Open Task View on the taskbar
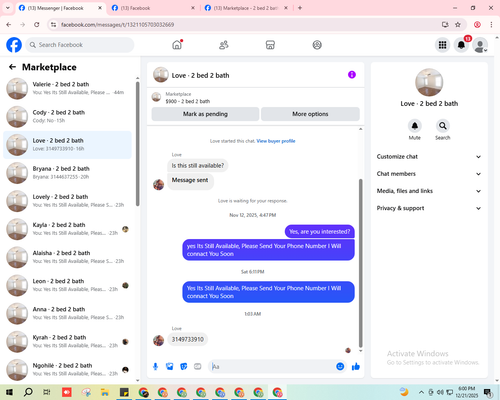Viewport: 500px width, 400px height. (47, 392)
